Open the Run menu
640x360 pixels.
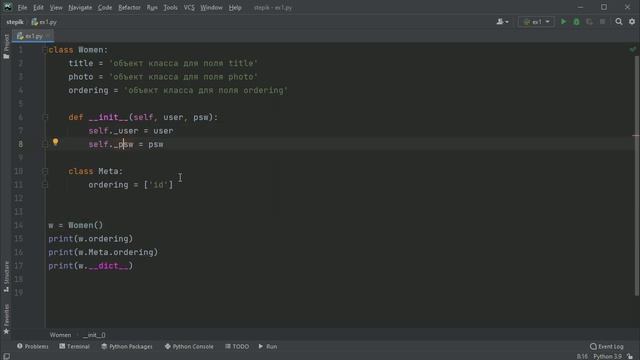tap(152, 7)
